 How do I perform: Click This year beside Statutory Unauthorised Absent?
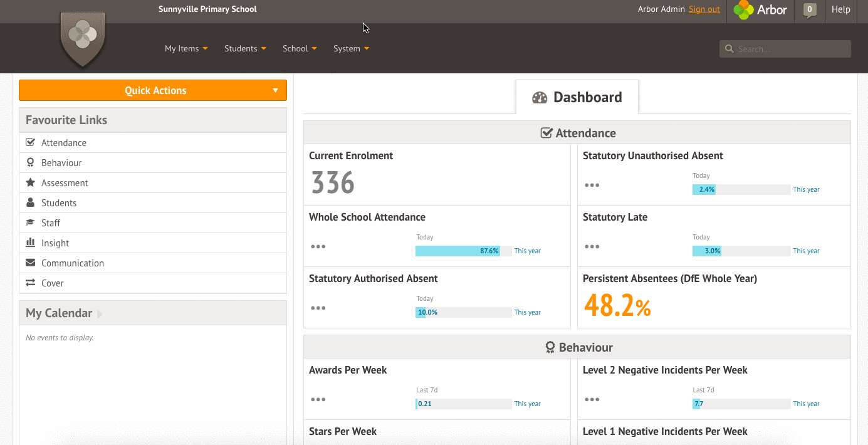coord(807,189)
